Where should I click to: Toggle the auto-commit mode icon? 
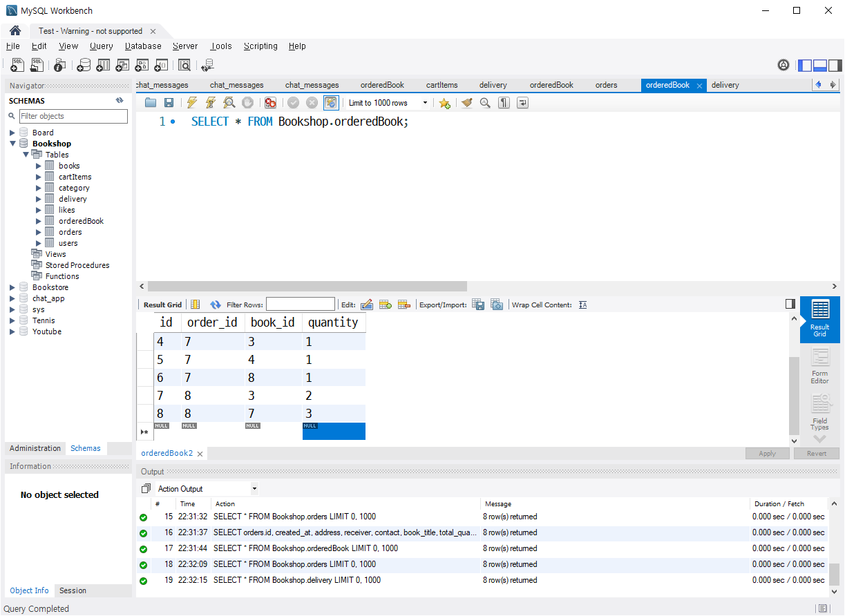(x=331, y=103)
